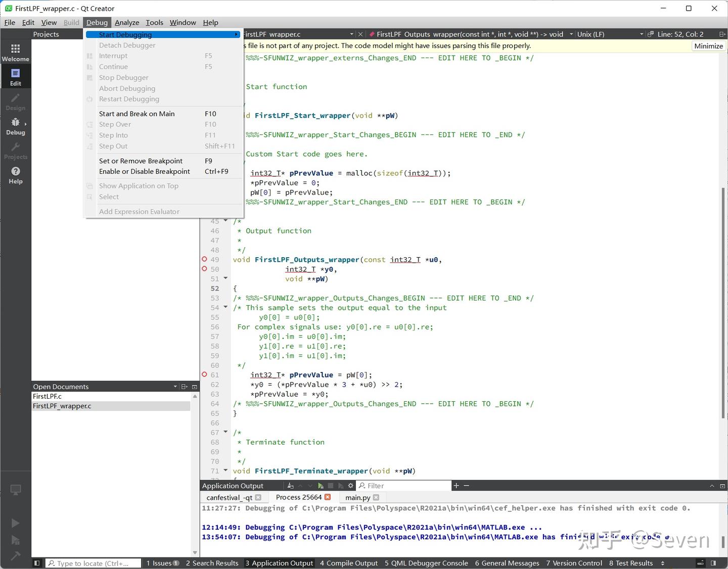Close the Process 25664 output tab
Image resolution: width=728 pixels, height=569 pixels.
point(328,497)
